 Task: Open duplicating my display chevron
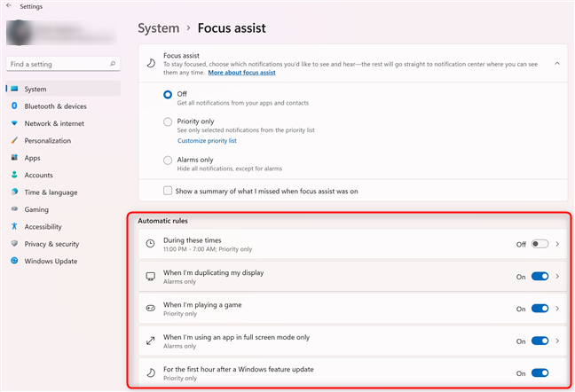coord(557,276)
